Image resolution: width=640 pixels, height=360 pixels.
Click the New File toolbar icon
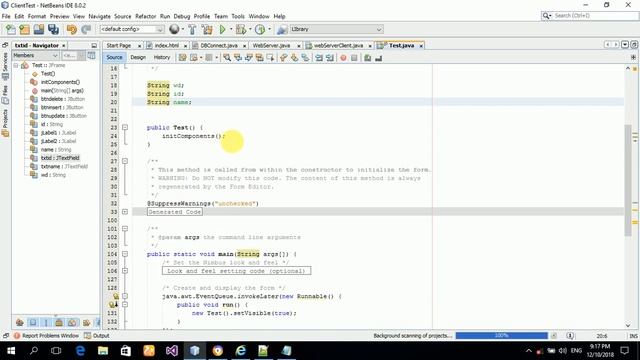click(11, 29)
